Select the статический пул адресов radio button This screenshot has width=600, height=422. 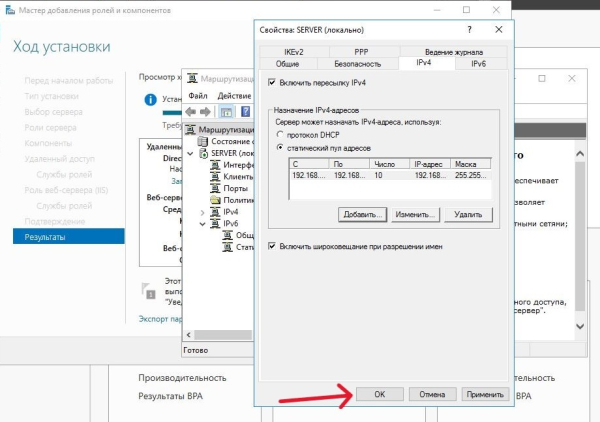280,148
